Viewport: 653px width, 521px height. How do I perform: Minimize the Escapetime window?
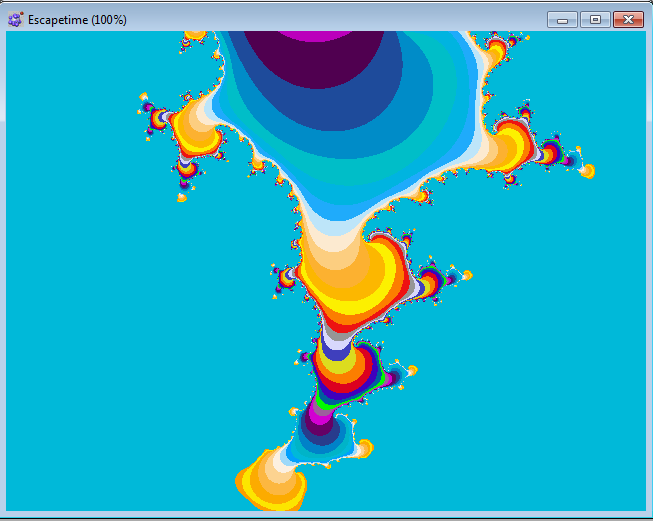[562, 20]
